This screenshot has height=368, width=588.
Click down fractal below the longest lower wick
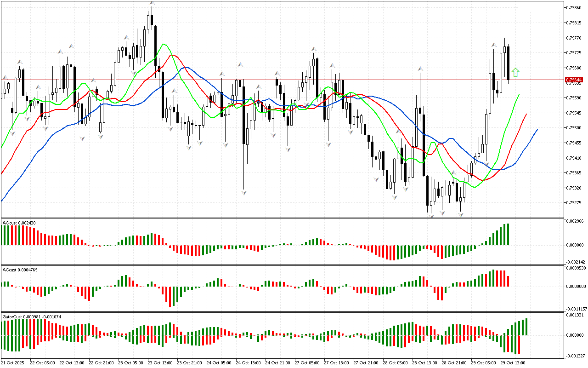(x=244, y=192)
